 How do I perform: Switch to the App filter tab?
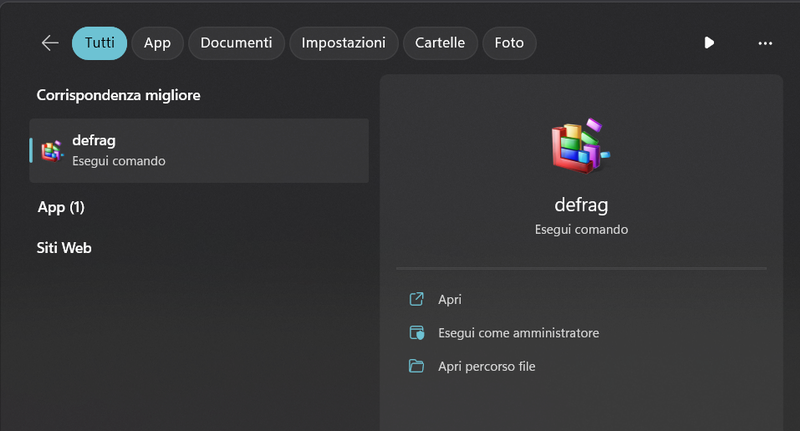coord(157,43)
